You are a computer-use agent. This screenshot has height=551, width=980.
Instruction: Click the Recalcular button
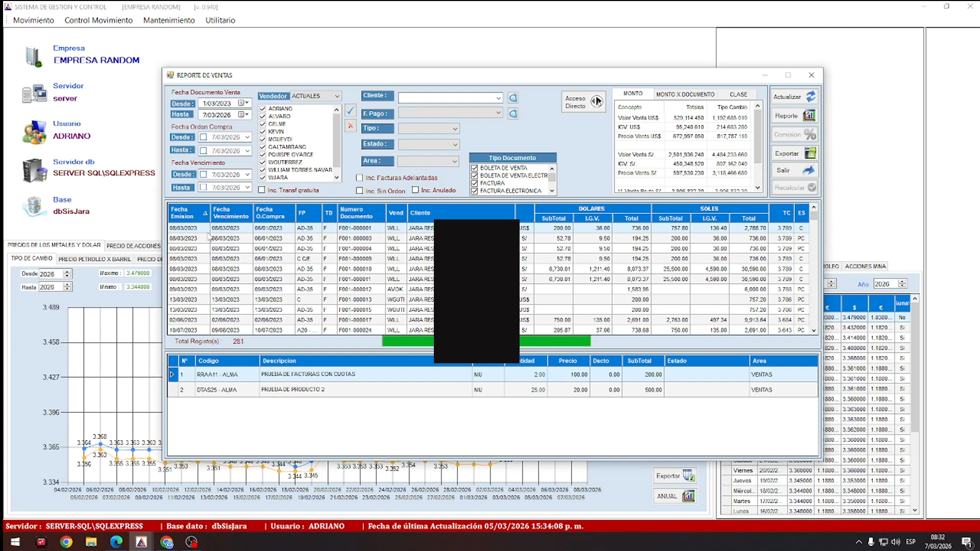tap(794, 188)
